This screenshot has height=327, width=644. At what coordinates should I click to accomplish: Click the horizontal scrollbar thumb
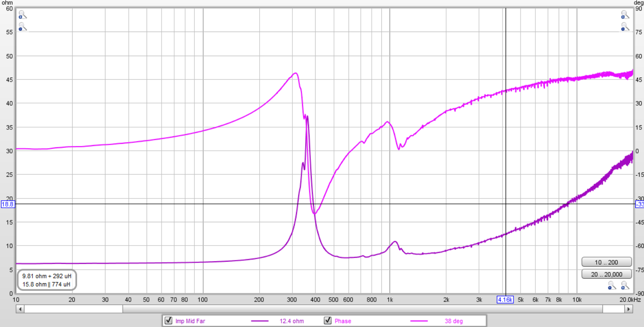362,309
